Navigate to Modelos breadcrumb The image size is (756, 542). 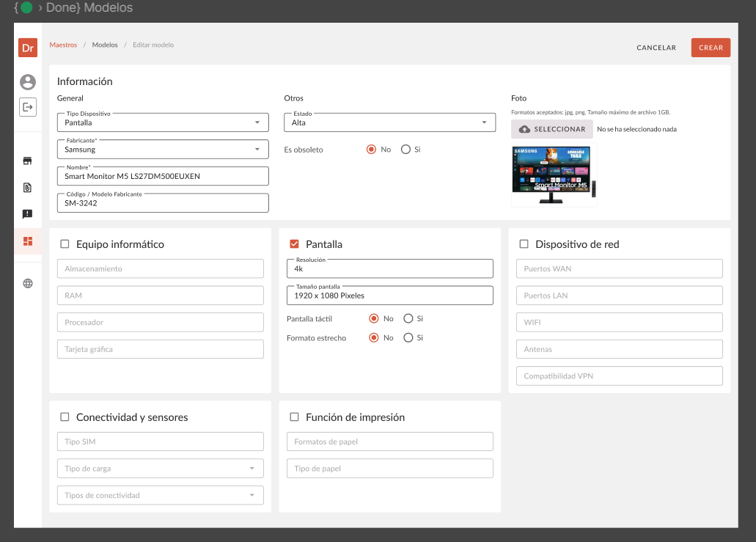click(105, 45)
